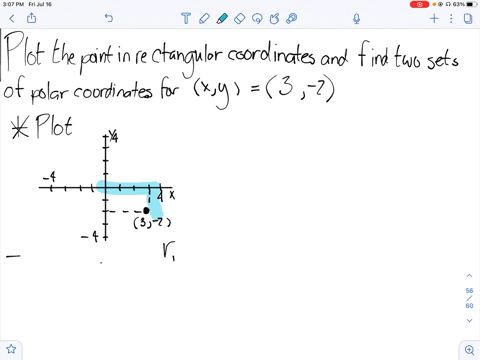The width and height of the screenshot is (480, 360).
Task: Open the three-dot more options menu
Action: [451, 18]
